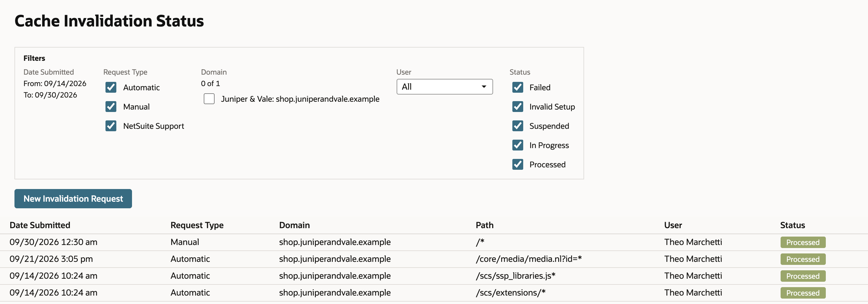Click the Request Type column header
Image resolution: width=868 pixels, height=304 pixels.
[197, 225]
